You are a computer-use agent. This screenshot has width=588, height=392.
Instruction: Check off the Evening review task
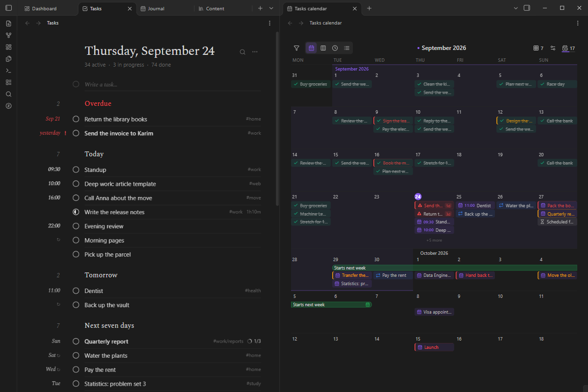click(x=76, y=226)
